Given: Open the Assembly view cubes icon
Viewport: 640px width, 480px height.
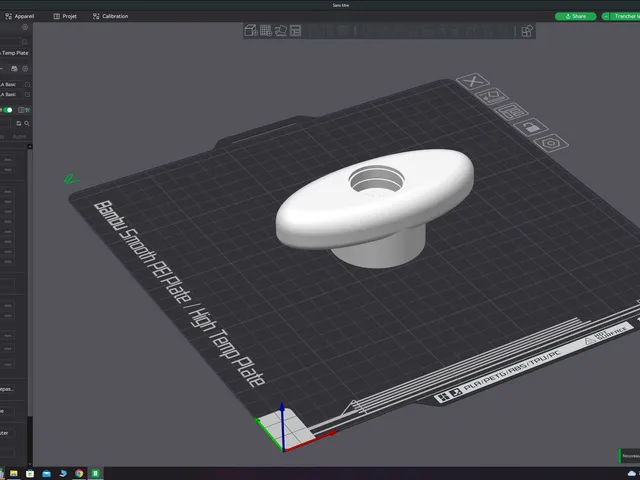Looking at the screenshot, I should 527,31.
